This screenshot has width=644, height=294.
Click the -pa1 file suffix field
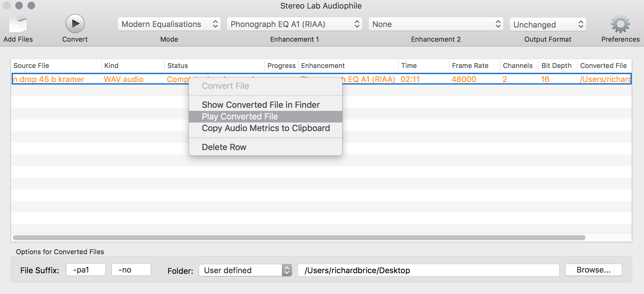86,269
